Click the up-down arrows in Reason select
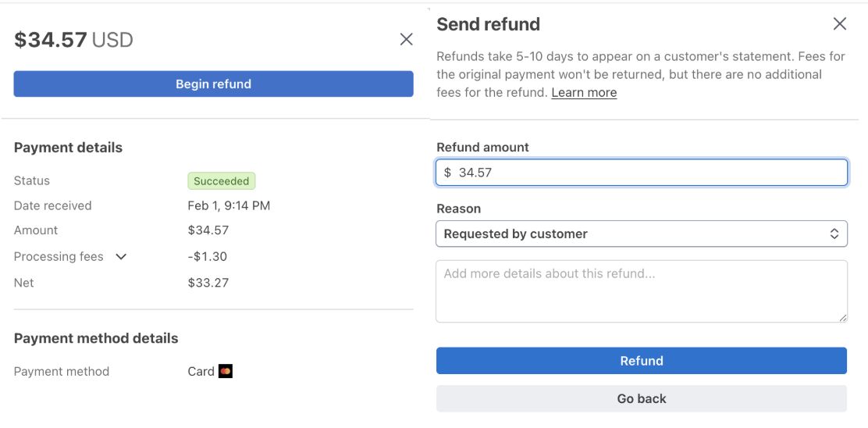 coord(834,234)
